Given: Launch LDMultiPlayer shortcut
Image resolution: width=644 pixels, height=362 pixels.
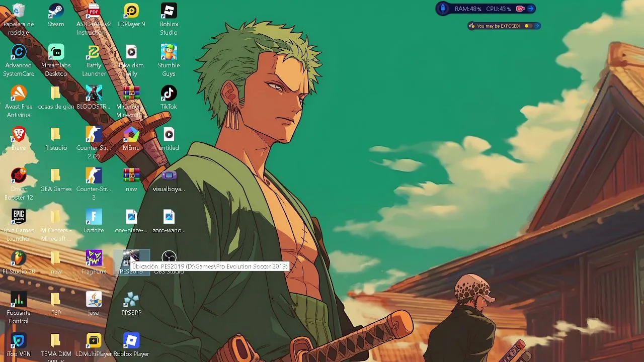Looking at the screenshot, I should click(94, 345).
